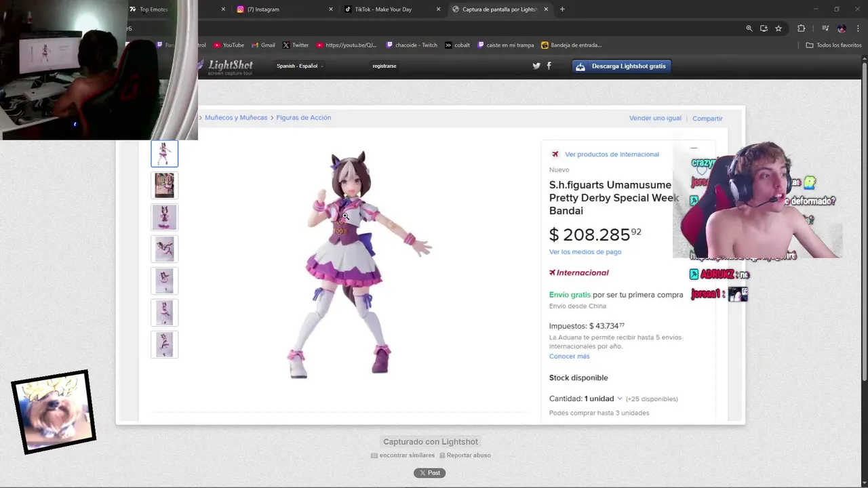The width and height of the screenshot is (868, 488).
Task: Click the Descarga Lightshot gratis button
Action: [622, 66]
